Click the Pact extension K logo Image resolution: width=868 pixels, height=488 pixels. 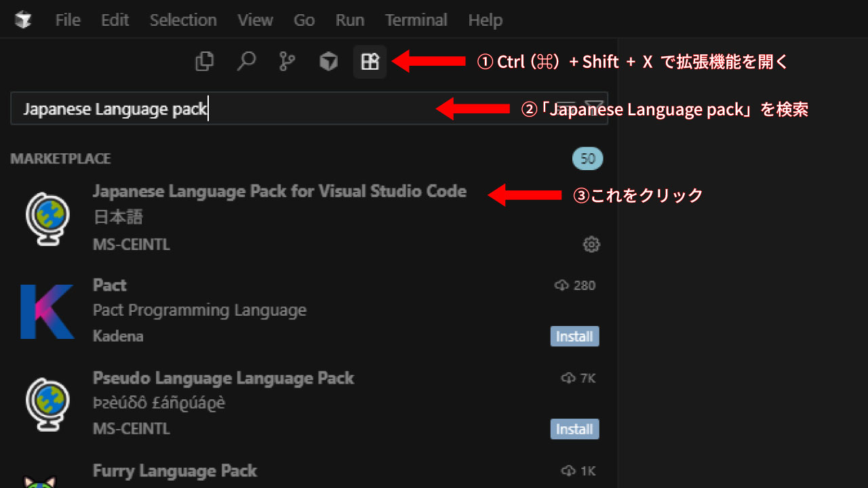[x=47, y=311]
